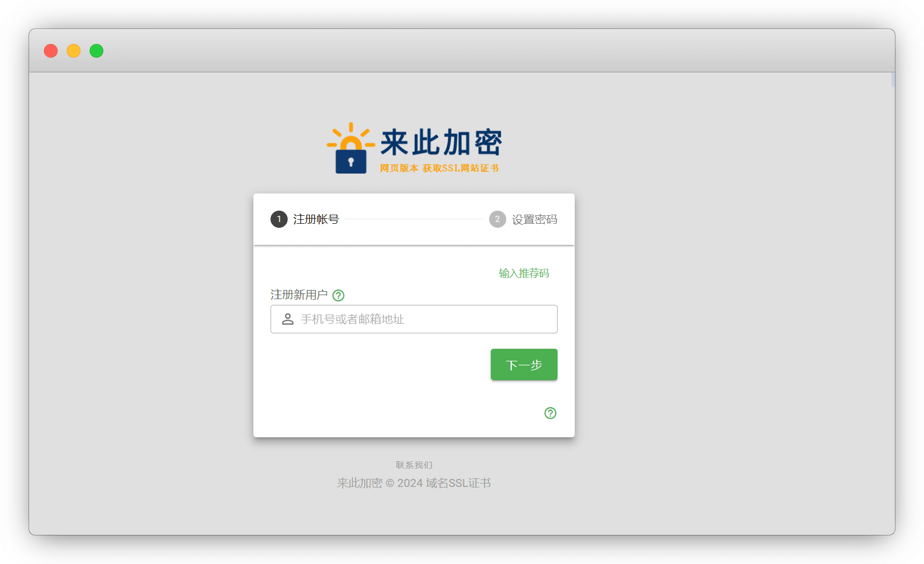924x564 pixels.
Task: Click the person icon in the input field
Action: (x=288, y=319)
